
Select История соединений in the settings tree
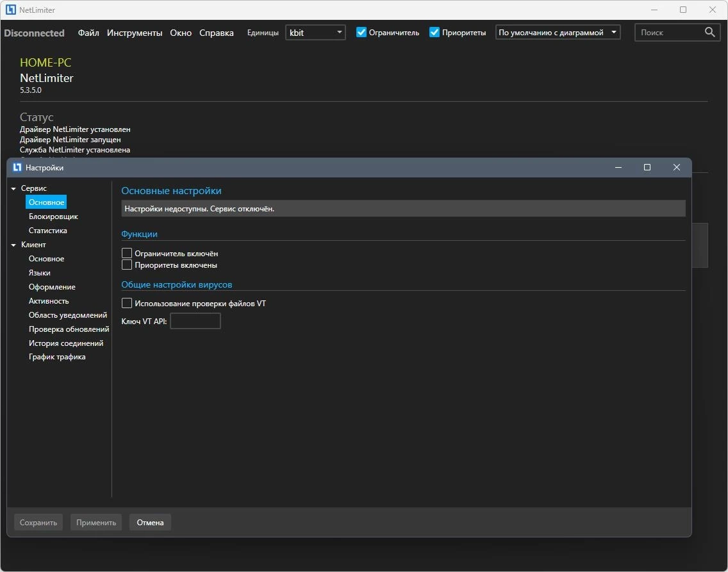click(66, 343)
